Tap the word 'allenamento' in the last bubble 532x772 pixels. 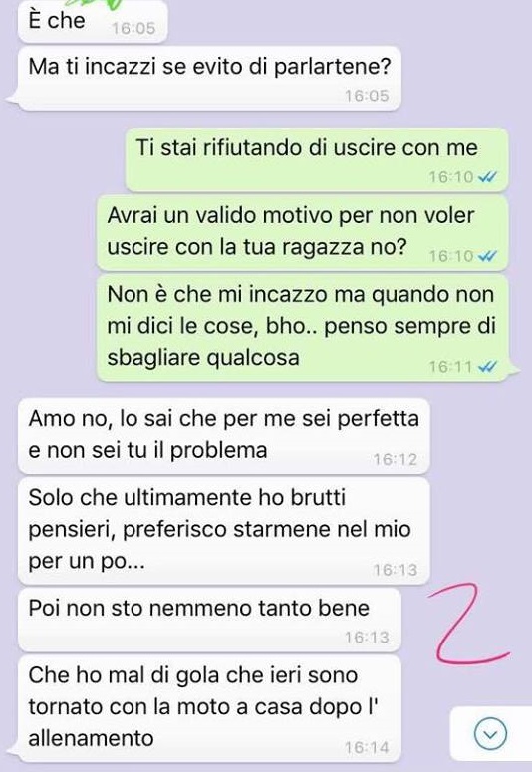[91, 738]
